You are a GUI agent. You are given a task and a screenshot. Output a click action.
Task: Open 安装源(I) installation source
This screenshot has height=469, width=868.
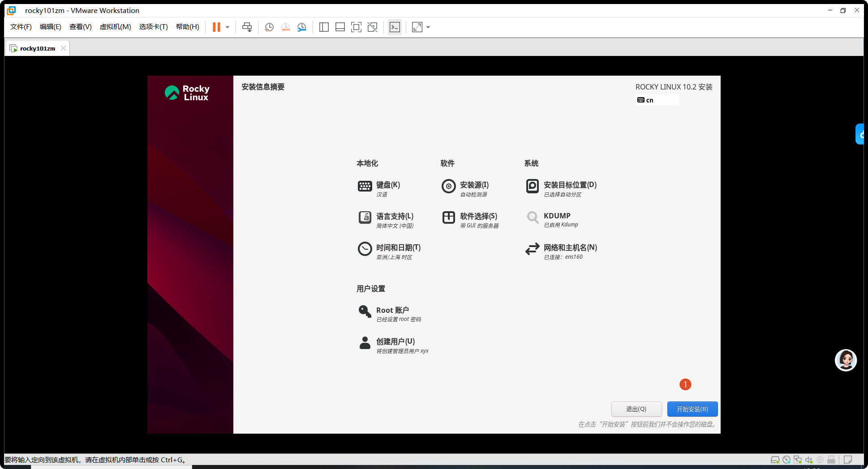465,188
